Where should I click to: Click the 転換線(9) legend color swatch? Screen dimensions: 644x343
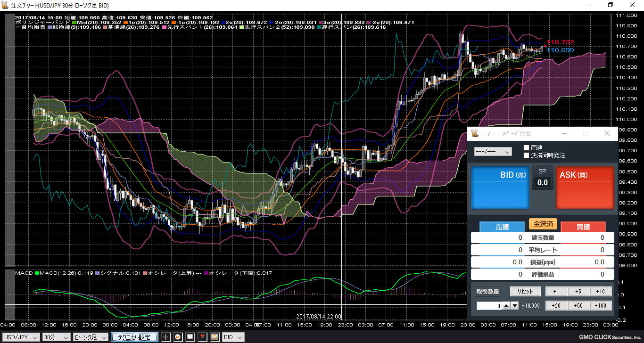pyautogui.click(x=50, y=27)
